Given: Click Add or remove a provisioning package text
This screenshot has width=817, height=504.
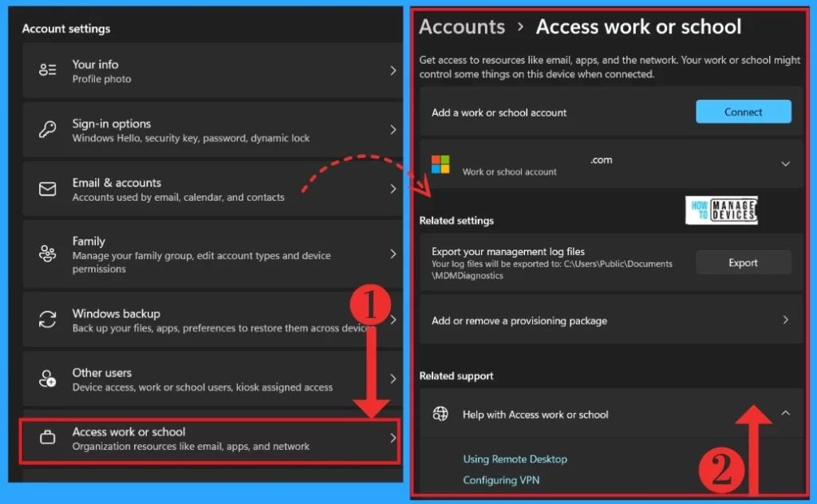Looking at the screenshot, I should coord(519,321).
